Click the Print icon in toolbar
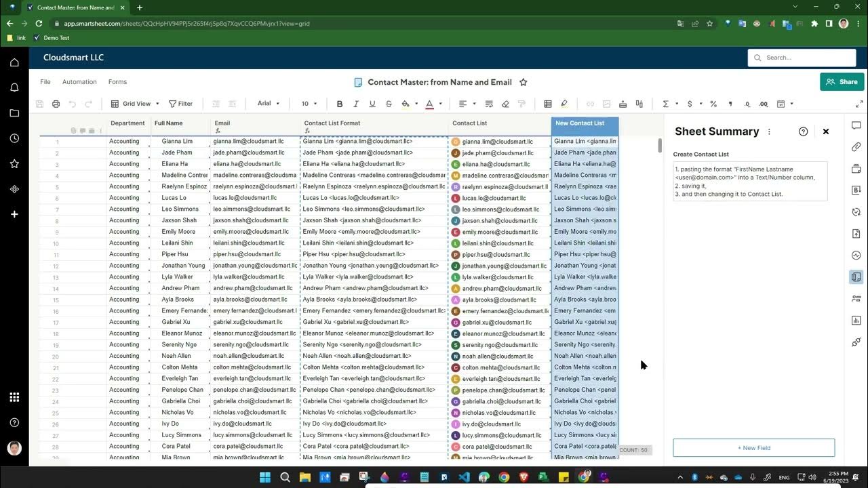This screenshot has height=488, width=868. (x=56, y=104)
